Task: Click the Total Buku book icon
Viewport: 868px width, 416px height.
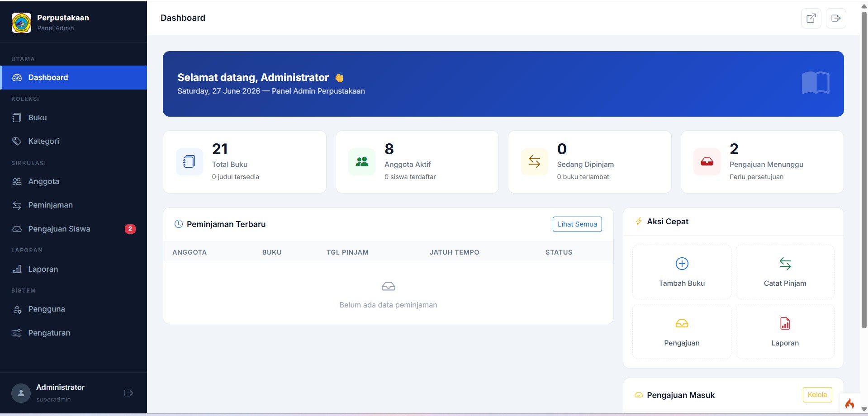Action: click(189, 161)
